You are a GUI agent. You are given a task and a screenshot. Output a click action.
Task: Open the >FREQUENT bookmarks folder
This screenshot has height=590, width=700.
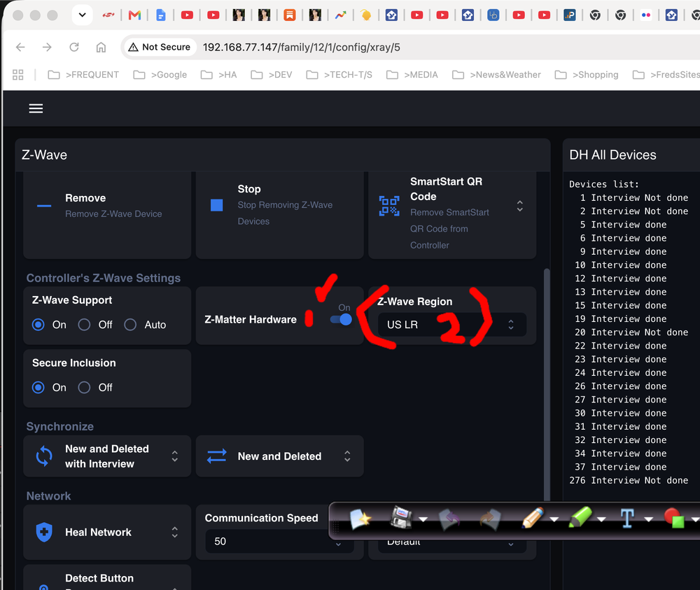click(x=83, y=74)
